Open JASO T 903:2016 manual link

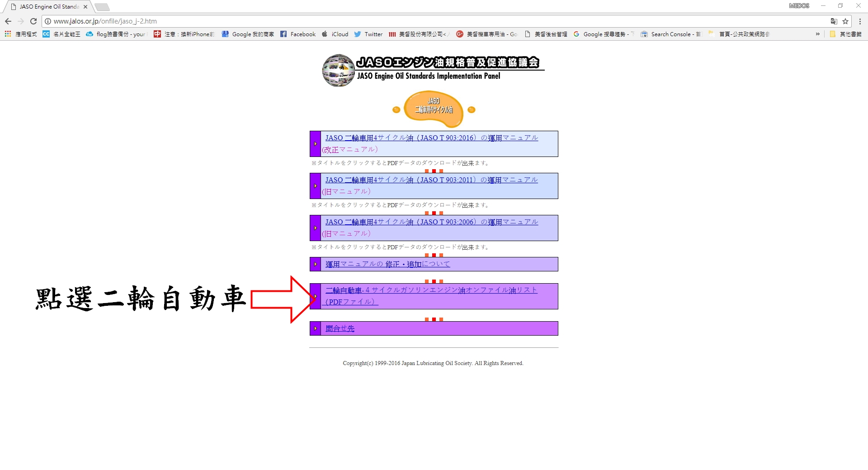point(431,138)
